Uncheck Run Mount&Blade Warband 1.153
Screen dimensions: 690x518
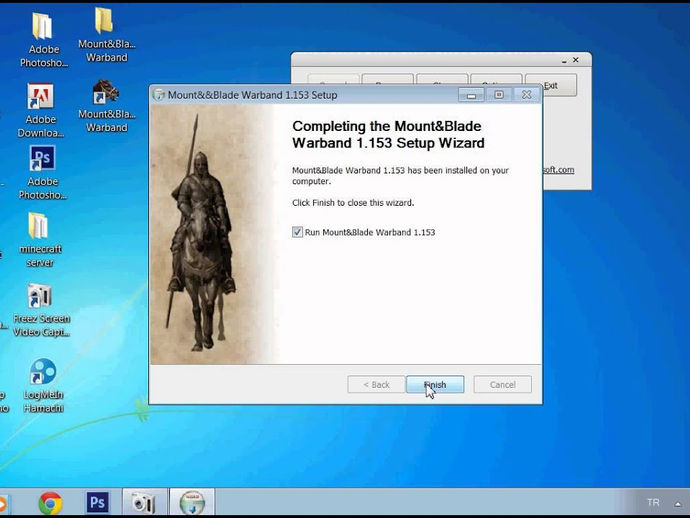click(297, 232)
